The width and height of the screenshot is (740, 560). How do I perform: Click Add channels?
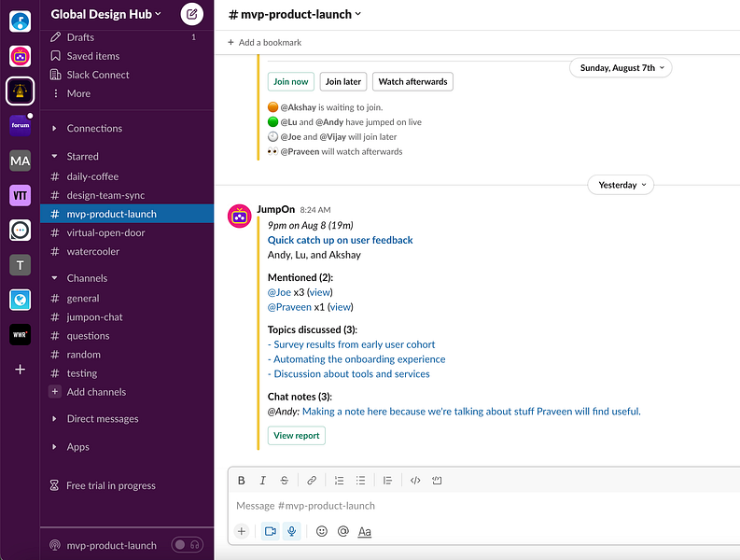tap(127, 392)
